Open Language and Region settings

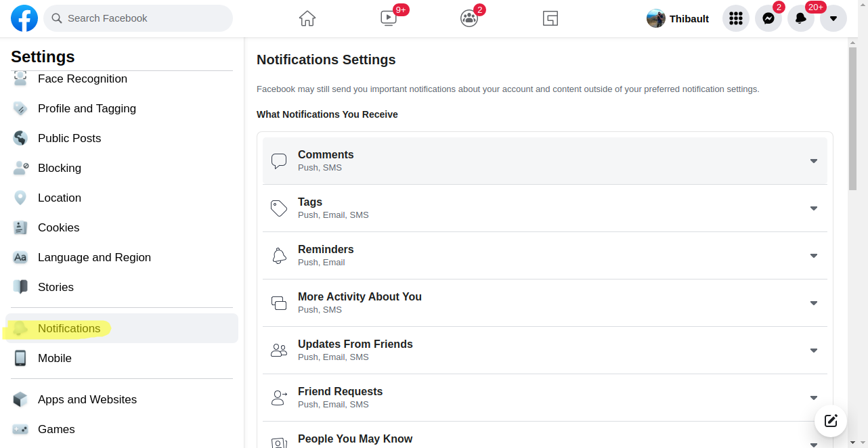(x=122, y=257)
